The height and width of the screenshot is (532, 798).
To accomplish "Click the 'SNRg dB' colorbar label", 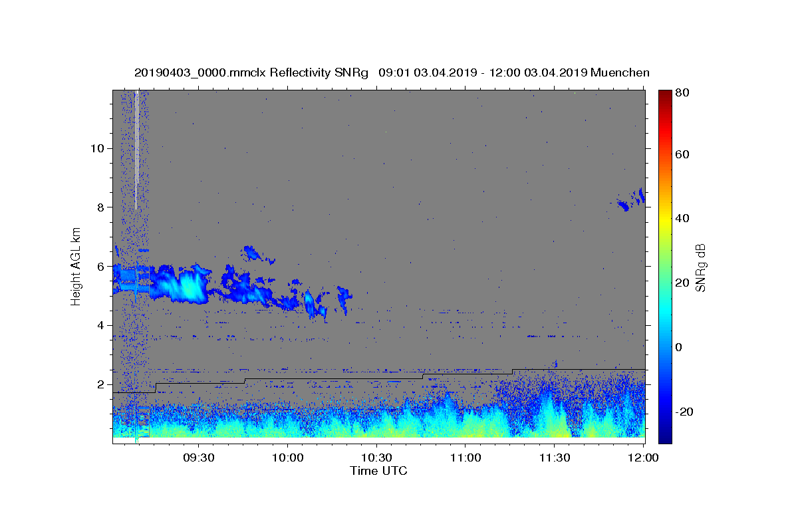I will click(x=700, y=267).
